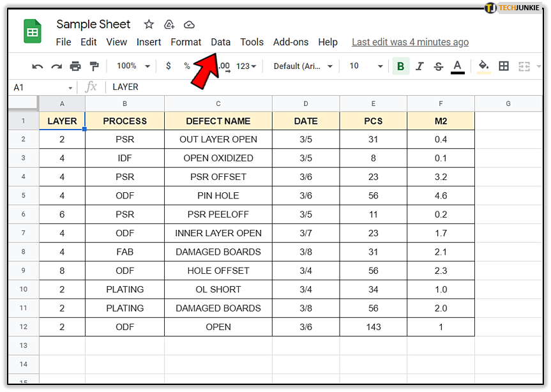Rename the Sample Sheet title
Viewport: 551px width, 392px height.
[x=93, y=24]
